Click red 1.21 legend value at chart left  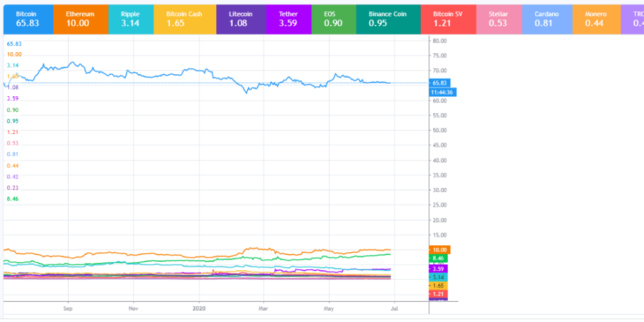pos(13,132)
